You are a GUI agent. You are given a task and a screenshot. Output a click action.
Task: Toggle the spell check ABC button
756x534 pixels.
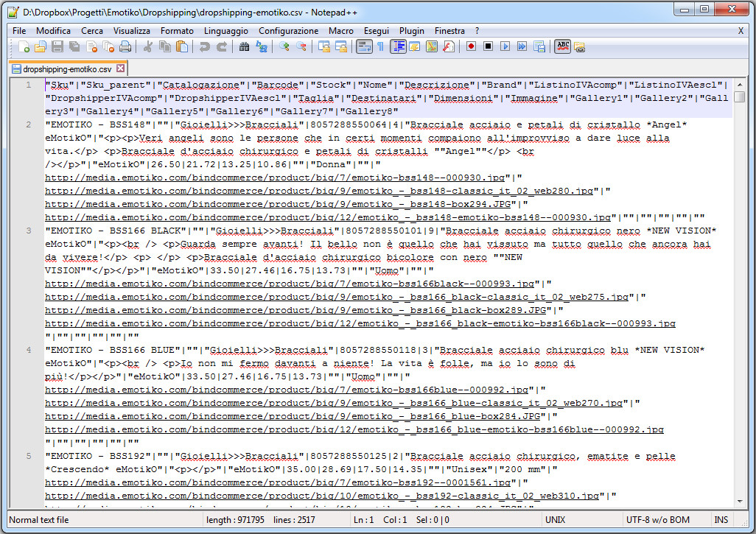pos(562,47)
